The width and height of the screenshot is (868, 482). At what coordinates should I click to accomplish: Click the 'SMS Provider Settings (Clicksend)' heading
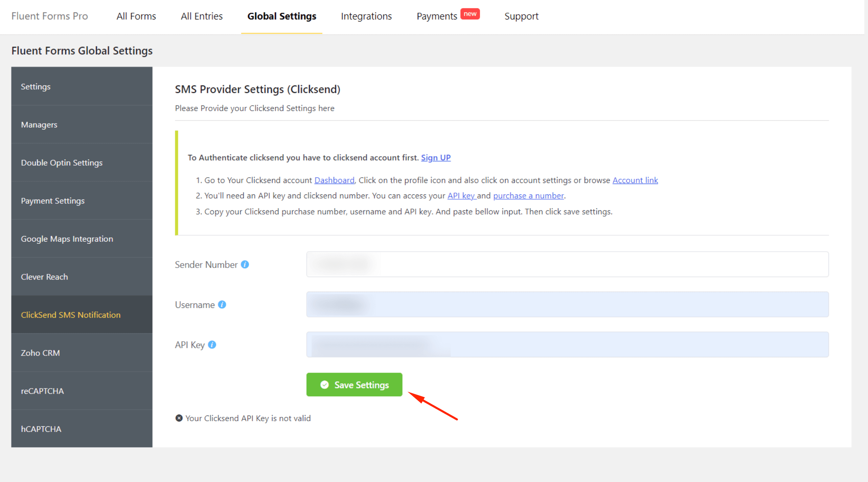point(257,89)
